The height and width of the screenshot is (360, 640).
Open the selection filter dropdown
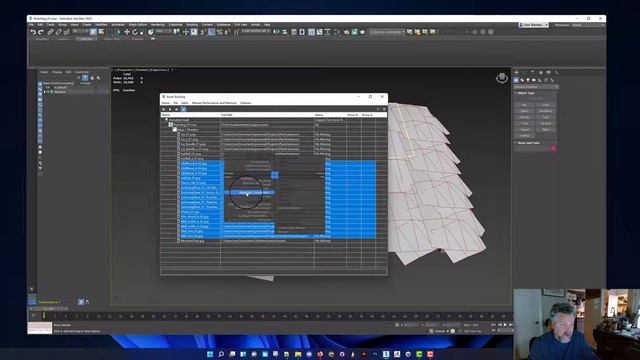click(80, 31)
